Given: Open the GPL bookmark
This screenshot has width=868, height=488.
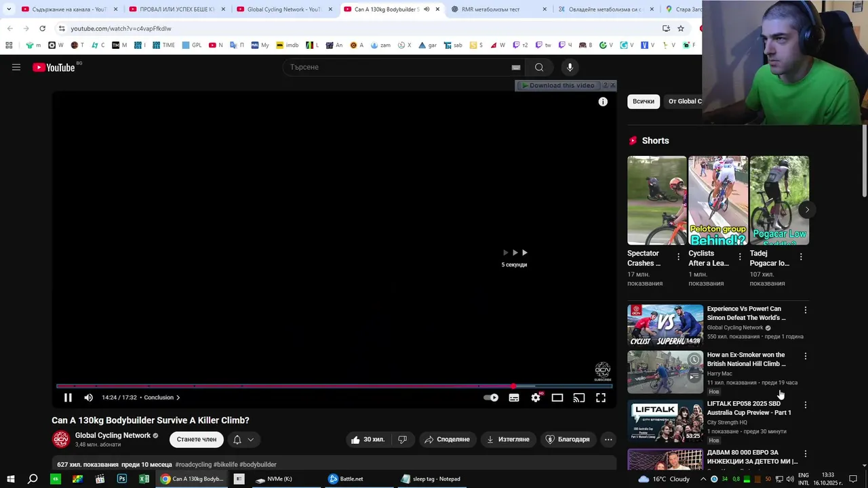Looking at the screenshot, I should pos(191,45).
